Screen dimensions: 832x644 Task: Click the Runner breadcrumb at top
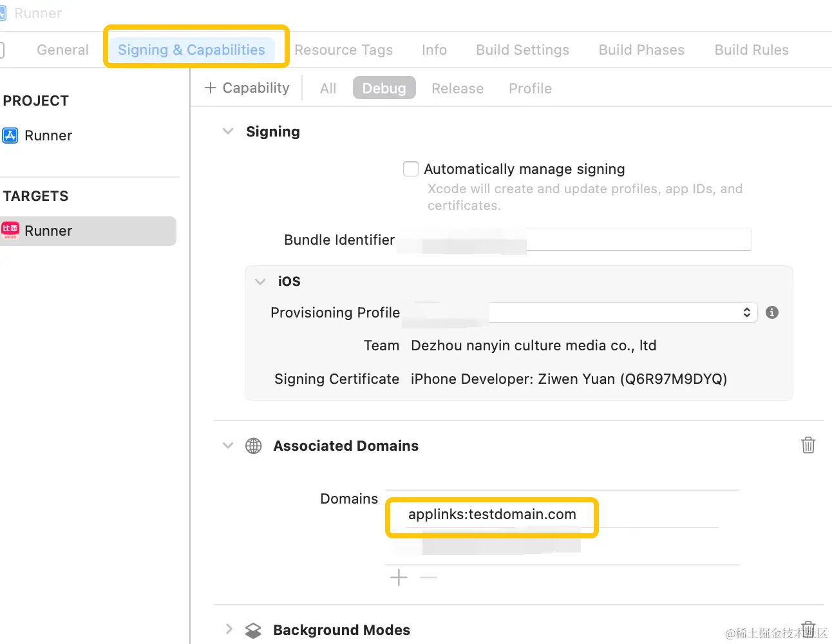pos(38,13)
